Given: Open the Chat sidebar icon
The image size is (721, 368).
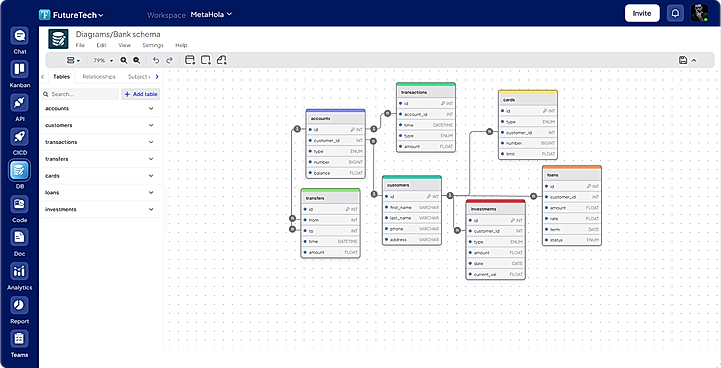Looking at the screenshot, I should point(19,35).
